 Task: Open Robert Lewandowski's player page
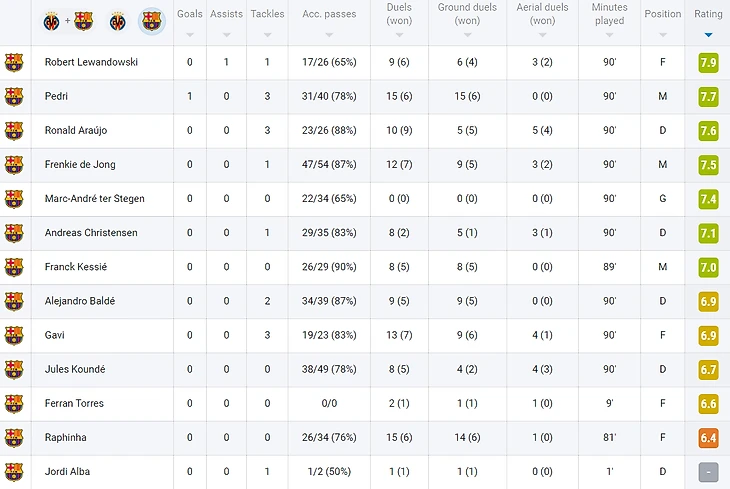pyautogui.click(x=91, y=62)
